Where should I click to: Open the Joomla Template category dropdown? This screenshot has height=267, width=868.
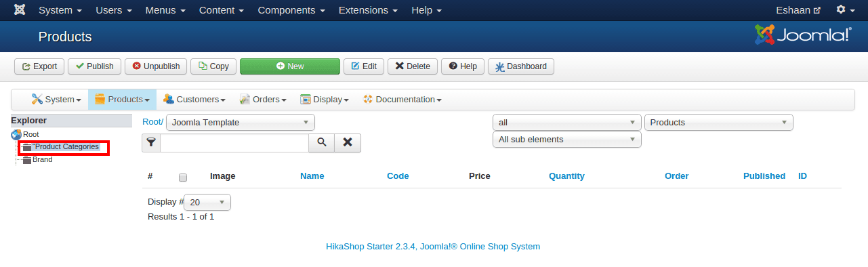click(x=241, y=123)
